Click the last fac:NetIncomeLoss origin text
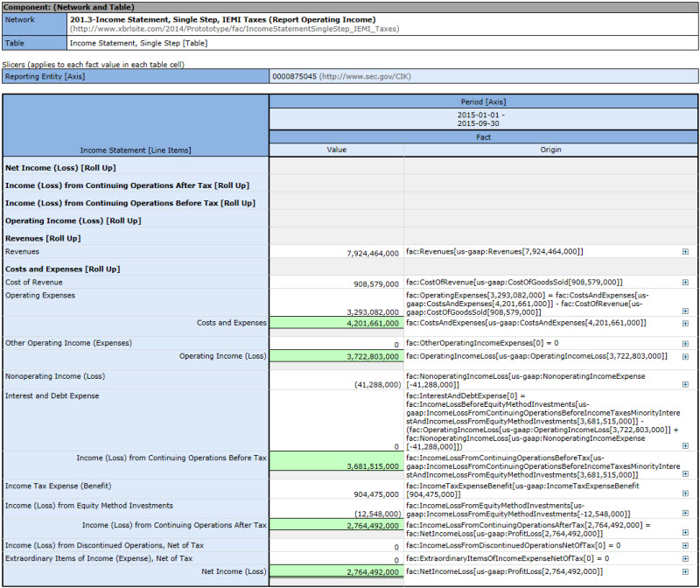Image resolution: width=700 pixels, height=588 pixels. tap(505, 572)
